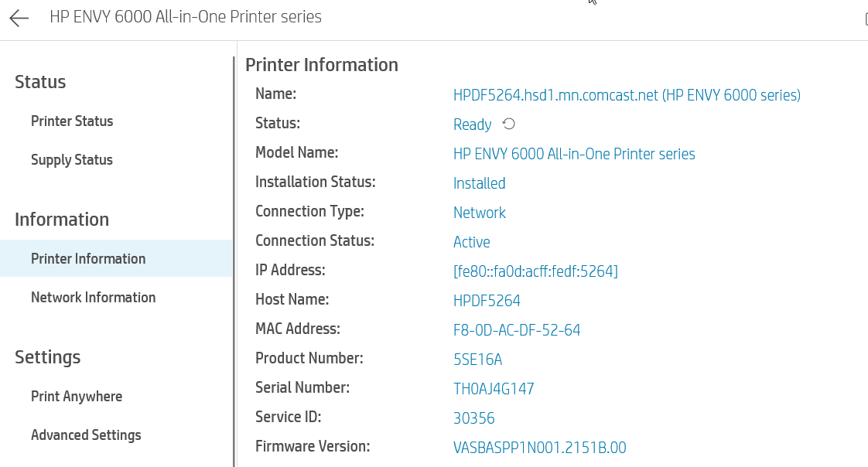Viewport: 868px width, 467px height.
Task: Open Print Anywhere settings
Action: 77,396
